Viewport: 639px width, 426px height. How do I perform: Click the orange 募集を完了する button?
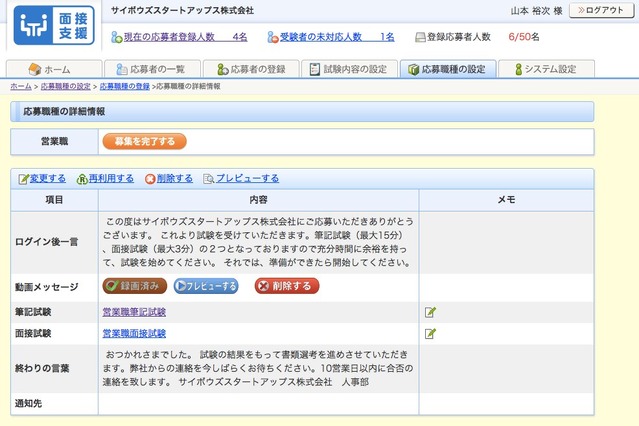145,141
